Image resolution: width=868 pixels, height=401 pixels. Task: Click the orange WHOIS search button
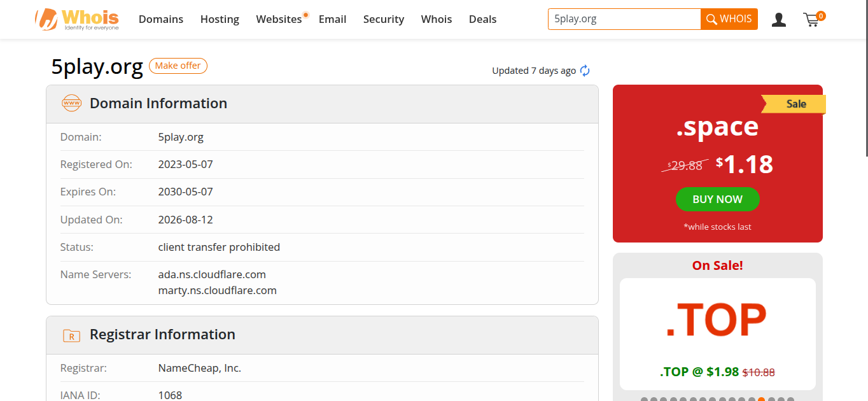[729, 19]
